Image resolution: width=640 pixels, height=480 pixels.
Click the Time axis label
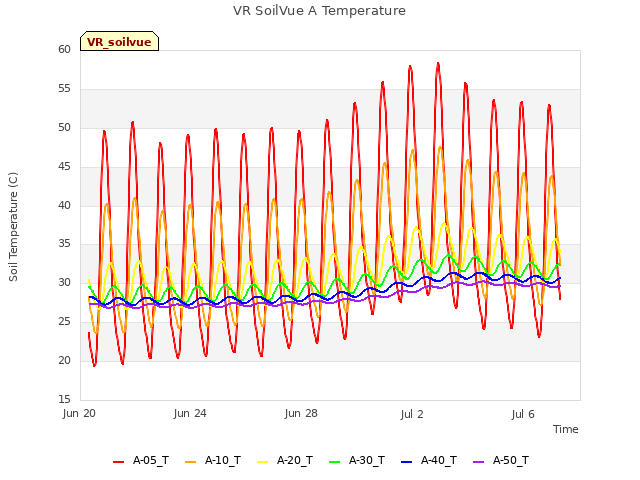pyautogui.click(x=566, y=429)
